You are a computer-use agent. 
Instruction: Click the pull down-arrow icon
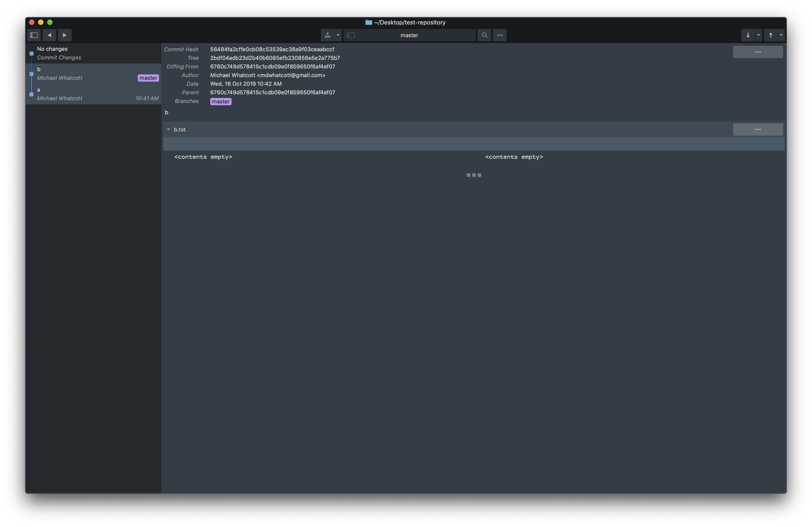(748, 35)
